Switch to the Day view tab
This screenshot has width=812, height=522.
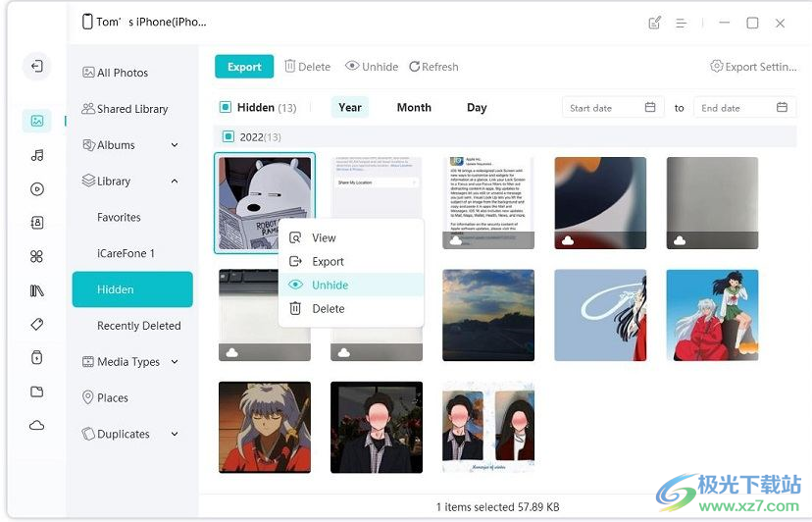point(477,107)
